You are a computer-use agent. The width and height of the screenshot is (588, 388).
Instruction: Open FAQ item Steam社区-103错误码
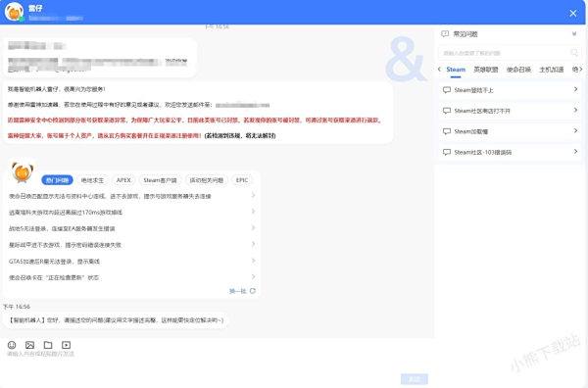pyautogui.click(x=510, y=152)
